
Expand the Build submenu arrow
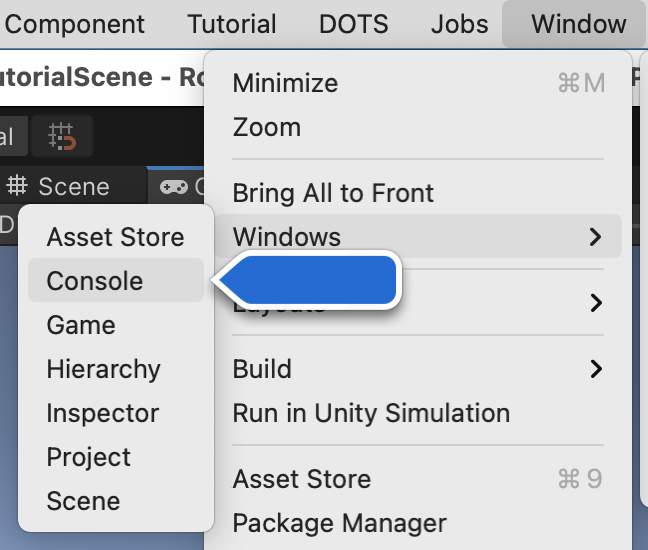596,369
